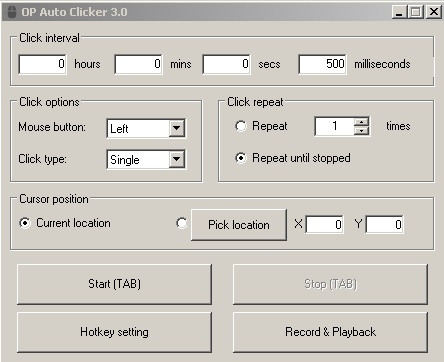Select the radio button beside Pick location
This screenshot has width=444, height=362.
(x=182, y=223)
